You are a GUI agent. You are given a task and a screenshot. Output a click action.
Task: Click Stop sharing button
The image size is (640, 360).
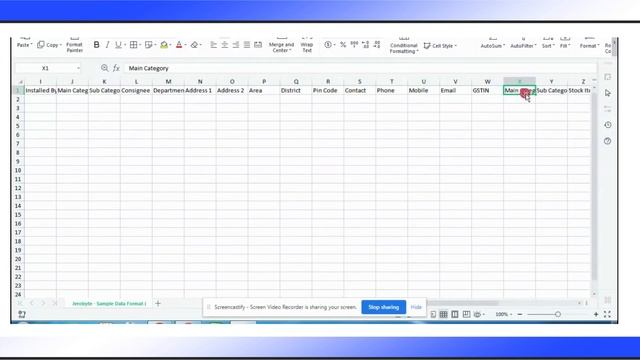pyautogui.click(x=383, y=307)
